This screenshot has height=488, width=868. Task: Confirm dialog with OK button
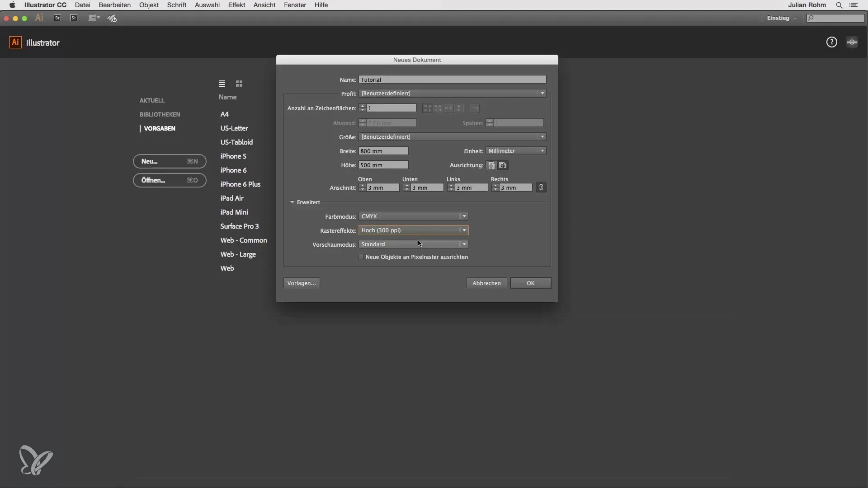[530, 283]
